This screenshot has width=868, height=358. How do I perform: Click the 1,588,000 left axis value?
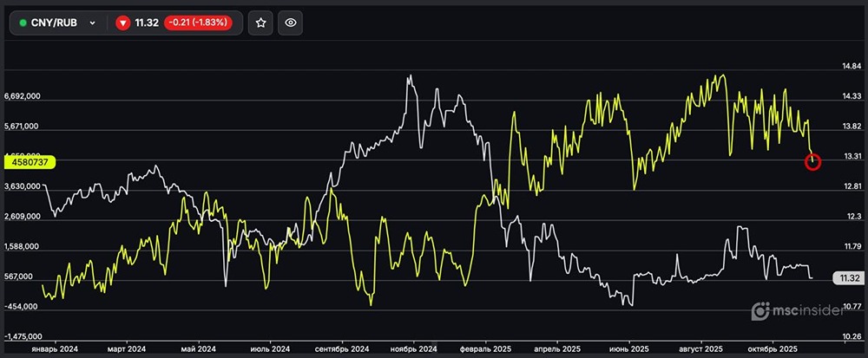tap(23, 246)
